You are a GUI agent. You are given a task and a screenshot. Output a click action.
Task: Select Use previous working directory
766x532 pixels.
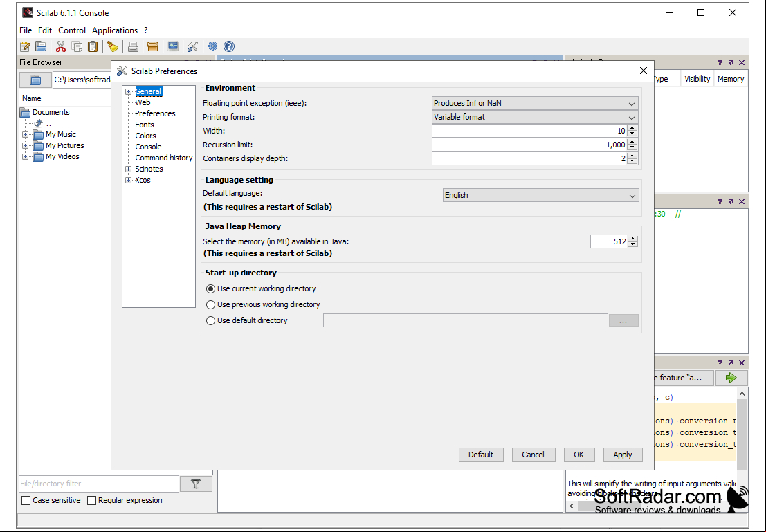click(x=210, y=304)
